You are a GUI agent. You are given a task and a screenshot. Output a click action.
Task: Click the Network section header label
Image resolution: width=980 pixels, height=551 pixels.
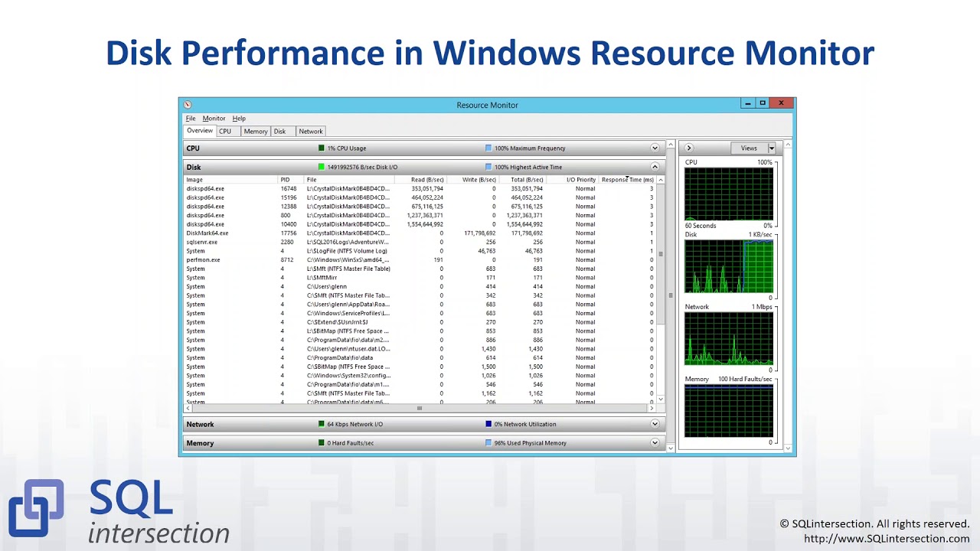point(200,425)
